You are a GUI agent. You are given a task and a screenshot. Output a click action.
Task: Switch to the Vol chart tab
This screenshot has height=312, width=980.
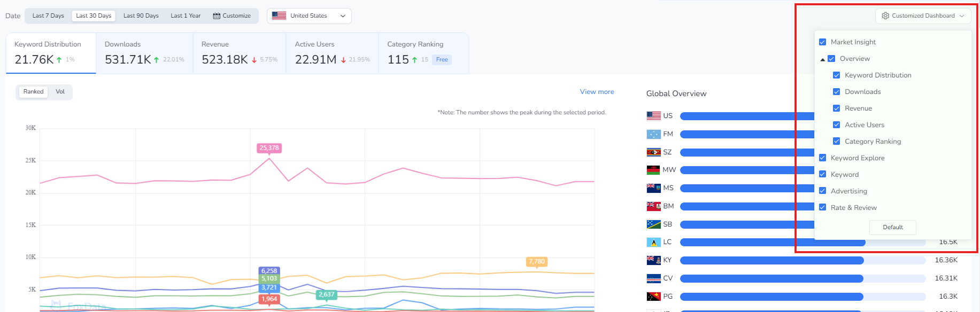tap(60, 92)
